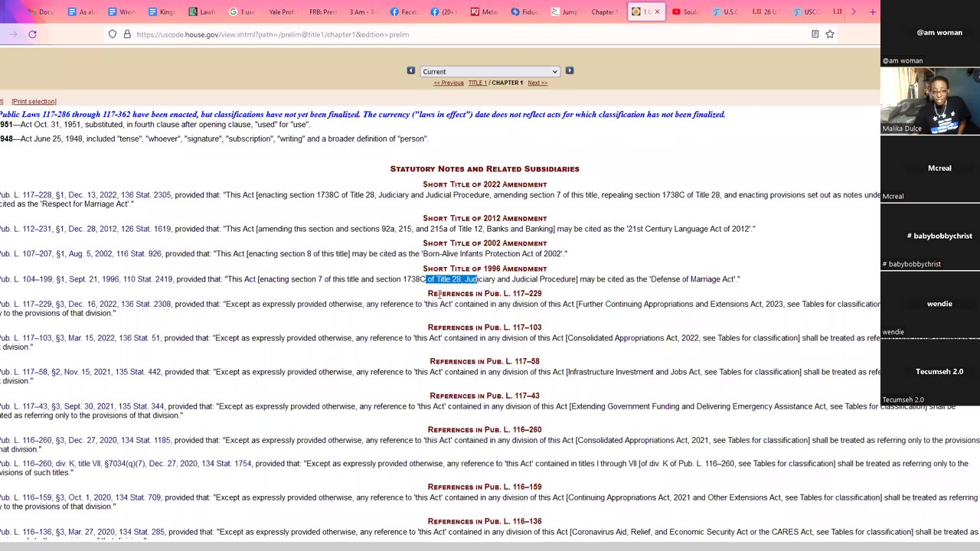The height and width of the screenshot is (551, 980).
Task: Open tracking protection shield icon
Action: tap(113, 34)
